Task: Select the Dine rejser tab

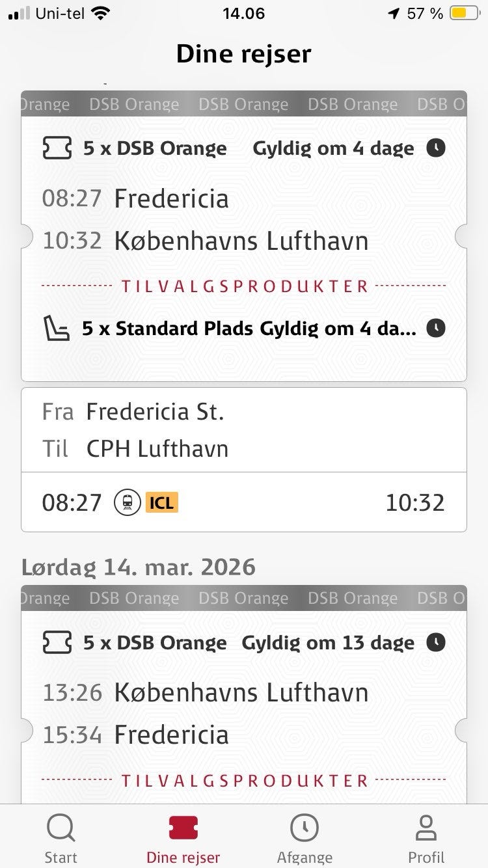Action: click(183, 838)
